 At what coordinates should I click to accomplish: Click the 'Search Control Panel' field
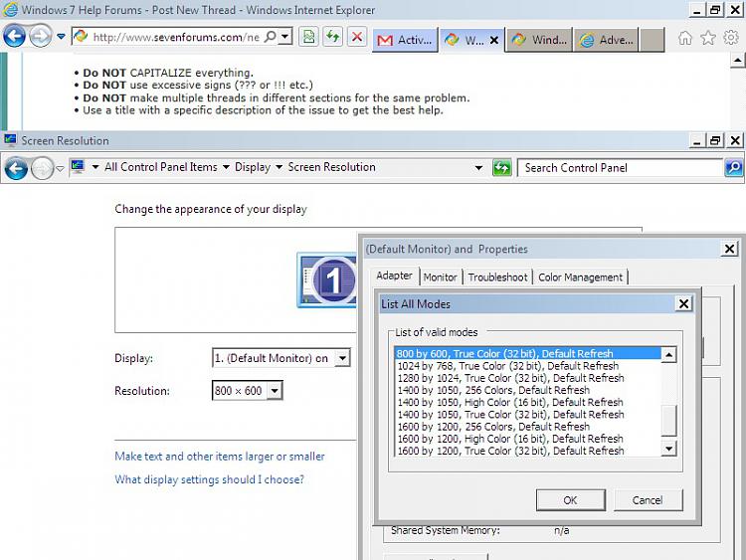[x=621, y=168]
